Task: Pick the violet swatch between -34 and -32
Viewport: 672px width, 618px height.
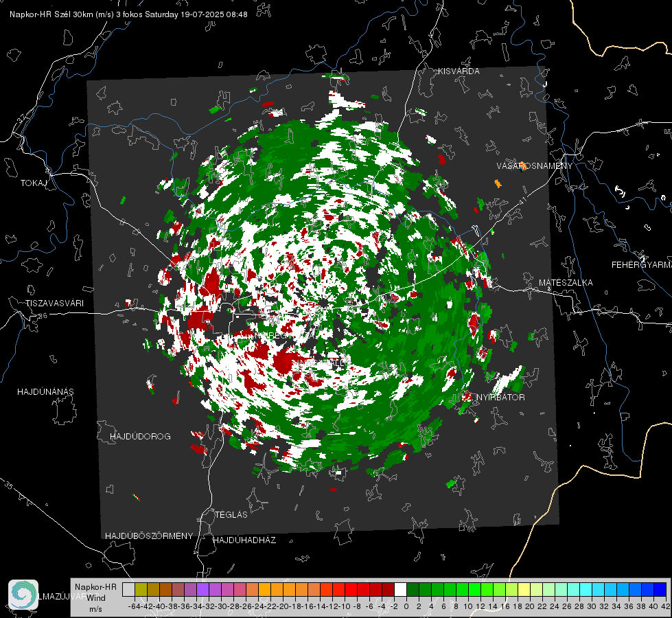Action: tap(202, 589)
